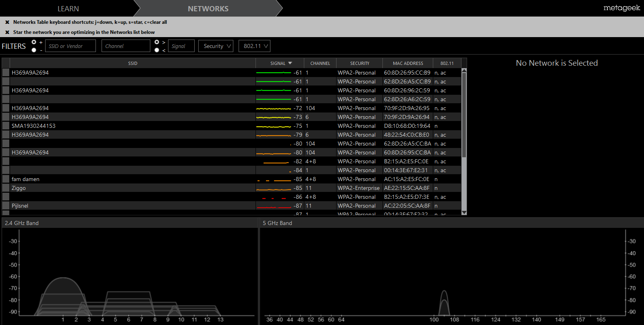Select the less-than signal radio button
The width and height of the screenshot is (644, 325).
(x=157, y=50)
